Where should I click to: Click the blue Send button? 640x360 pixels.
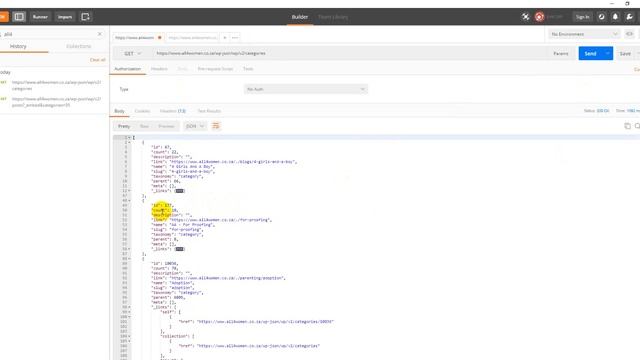[590, 53]
